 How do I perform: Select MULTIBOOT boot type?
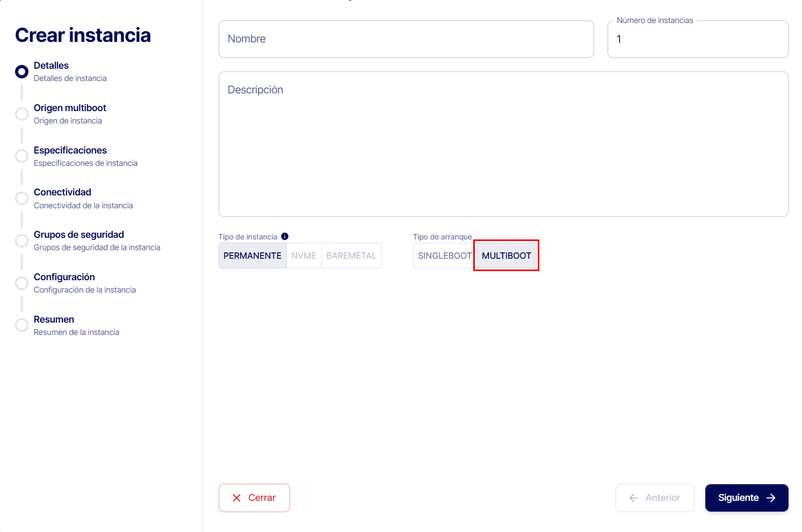(x=506, y=256)
